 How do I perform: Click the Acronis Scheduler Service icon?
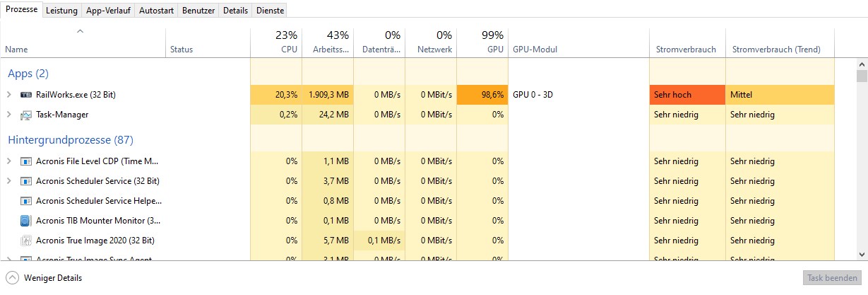click(26, 181)
